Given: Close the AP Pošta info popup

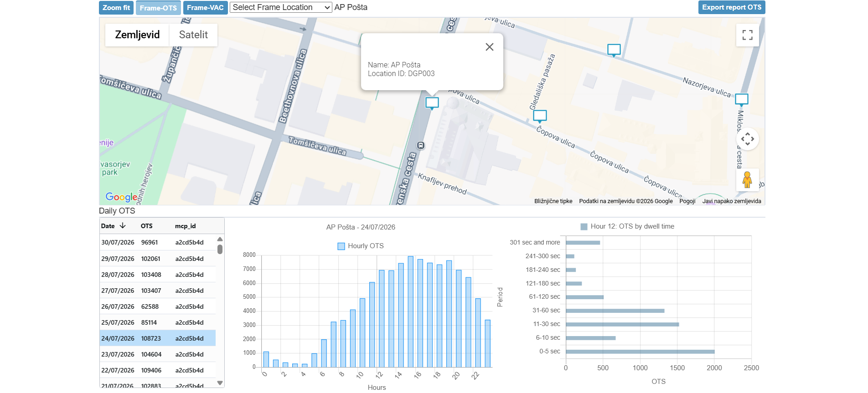Looking at the screenshot, I should coord(490,47).
